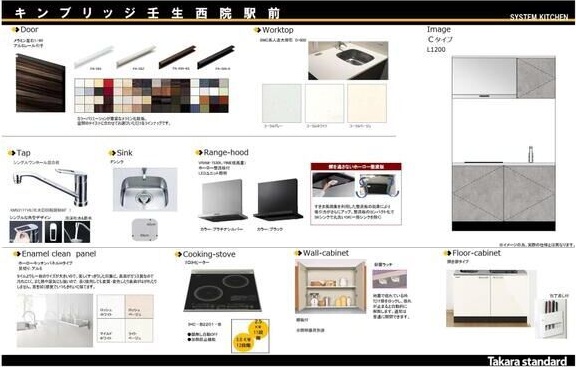The width and height of the screenshot is (576, 367).
Task: Select the silver-white second rail handle sample
Action: pyautogui.click(x=136, y=57)
